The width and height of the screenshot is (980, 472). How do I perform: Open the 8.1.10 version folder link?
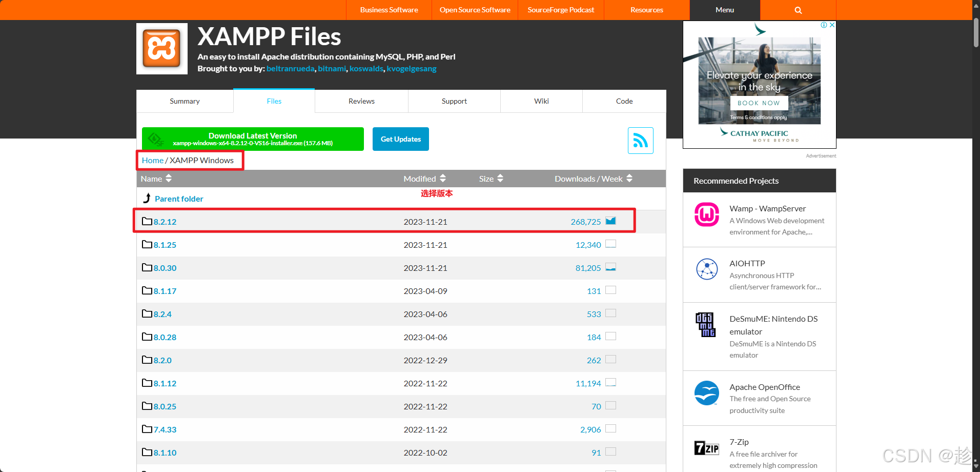(165, 453)
